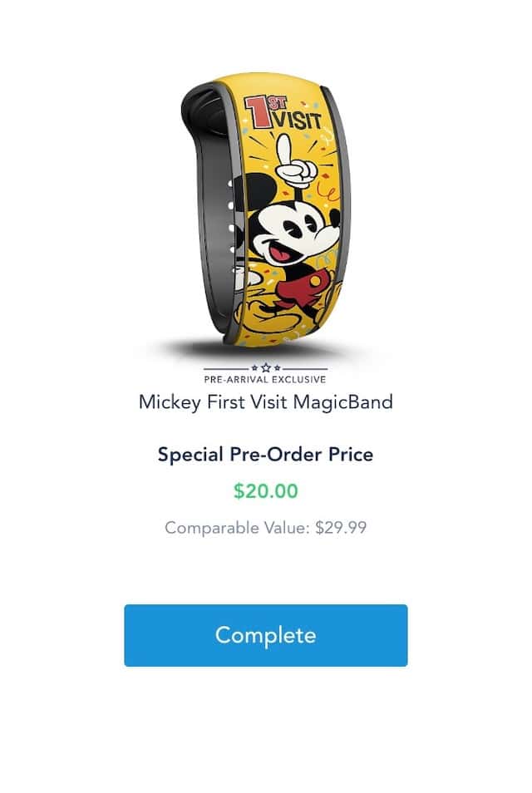The width and height of the screenshot is (532, 793).
Task: Click the Mickey First Visit MagicBand title
Action: pos(265,402)
